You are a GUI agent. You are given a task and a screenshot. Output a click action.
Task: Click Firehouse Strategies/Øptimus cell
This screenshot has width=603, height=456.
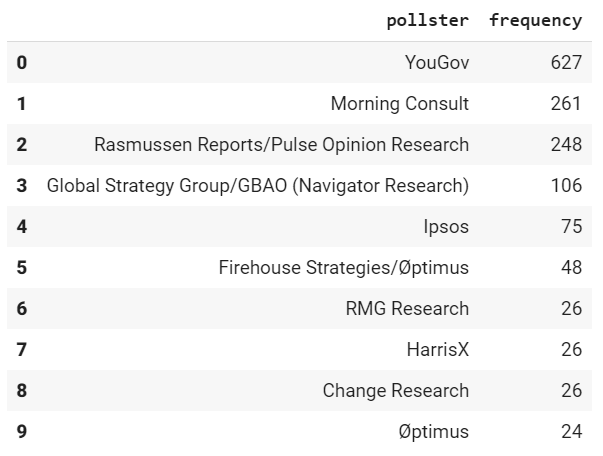(x=344, y=268)
